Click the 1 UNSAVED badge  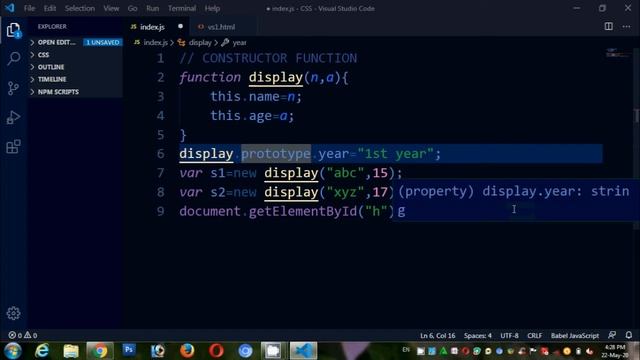click(x=102, y=42)
